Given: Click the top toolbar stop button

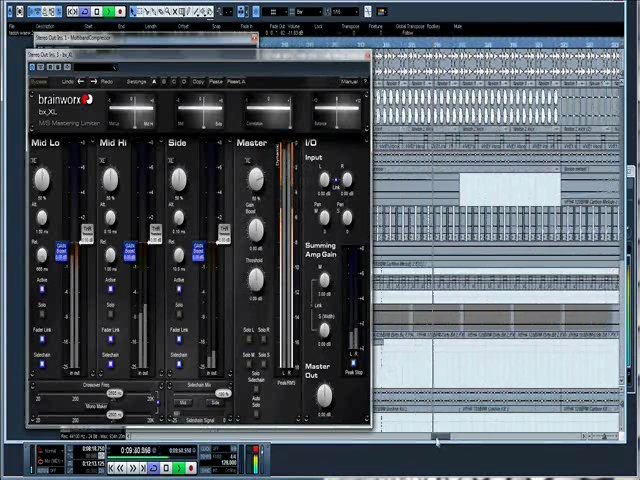Looking at the screenshot, I should [97, 11].
